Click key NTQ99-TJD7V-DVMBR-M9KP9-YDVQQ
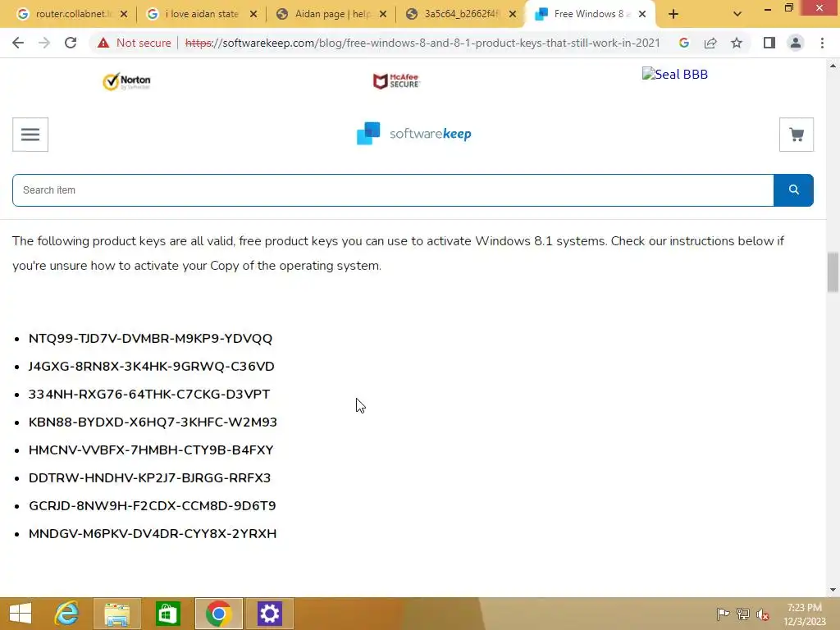This screenshot has width=840, height=630. click(x=151, y=339)
